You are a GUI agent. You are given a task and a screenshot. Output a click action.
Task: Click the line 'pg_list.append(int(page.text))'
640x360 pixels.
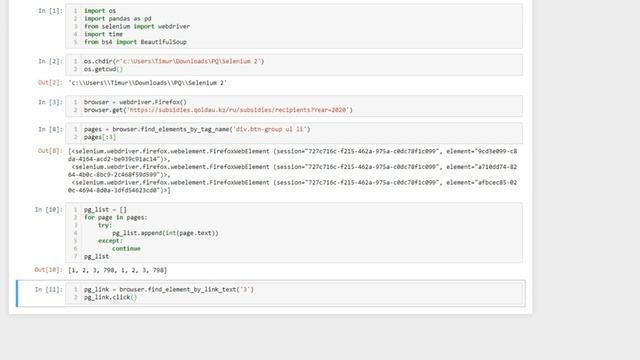coord(165,233)
